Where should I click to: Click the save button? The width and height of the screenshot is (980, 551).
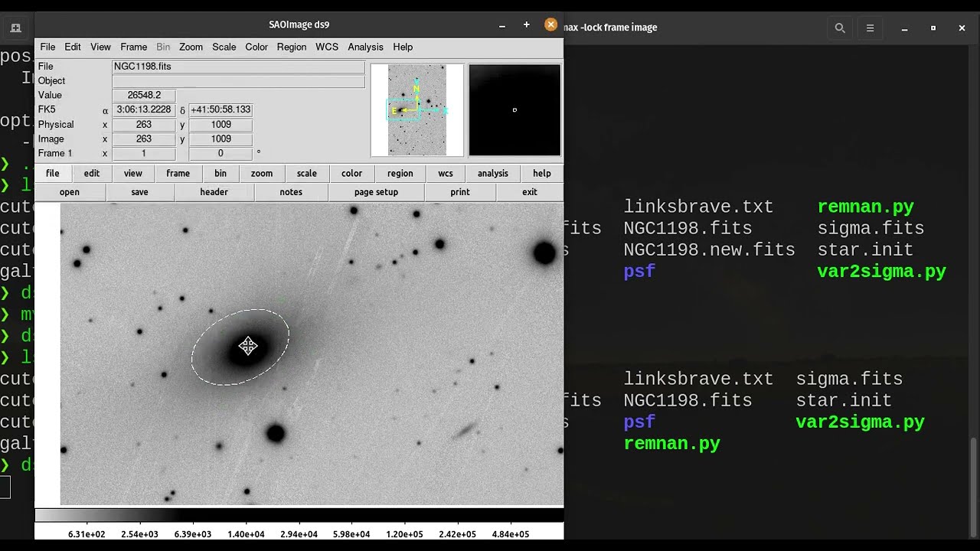(139, 192)
